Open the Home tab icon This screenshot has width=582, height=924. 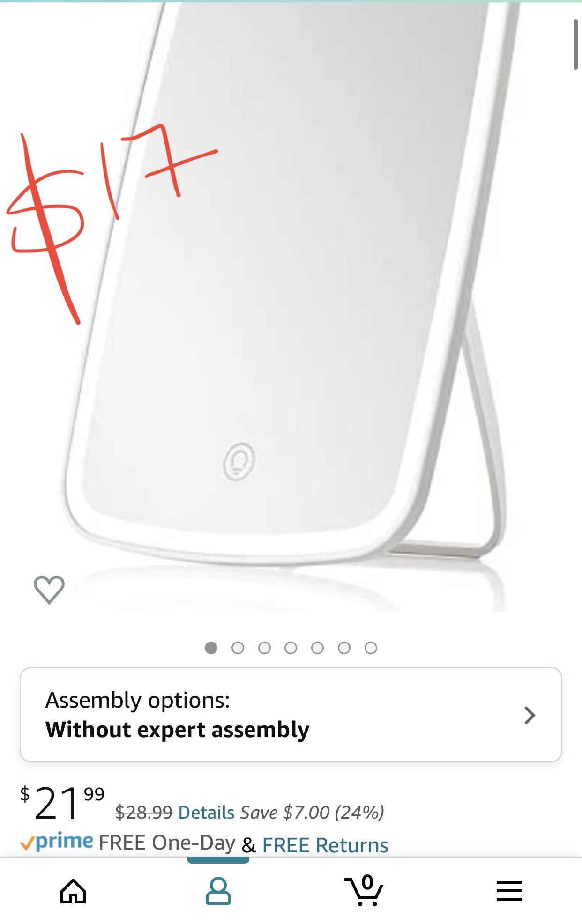[73, 891]
